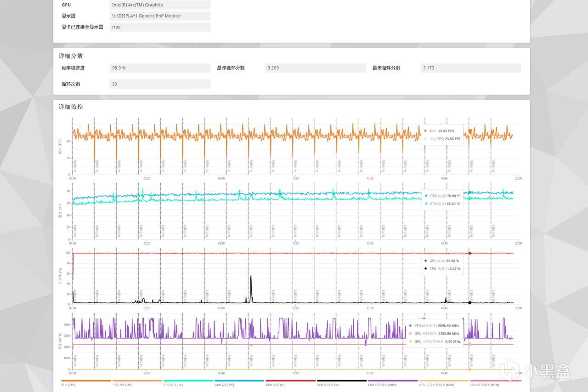Click the CPU 温度: 68.00 °C tooltip entry
Viewport: 588px width, 392px height.
(x=442, y=204)
